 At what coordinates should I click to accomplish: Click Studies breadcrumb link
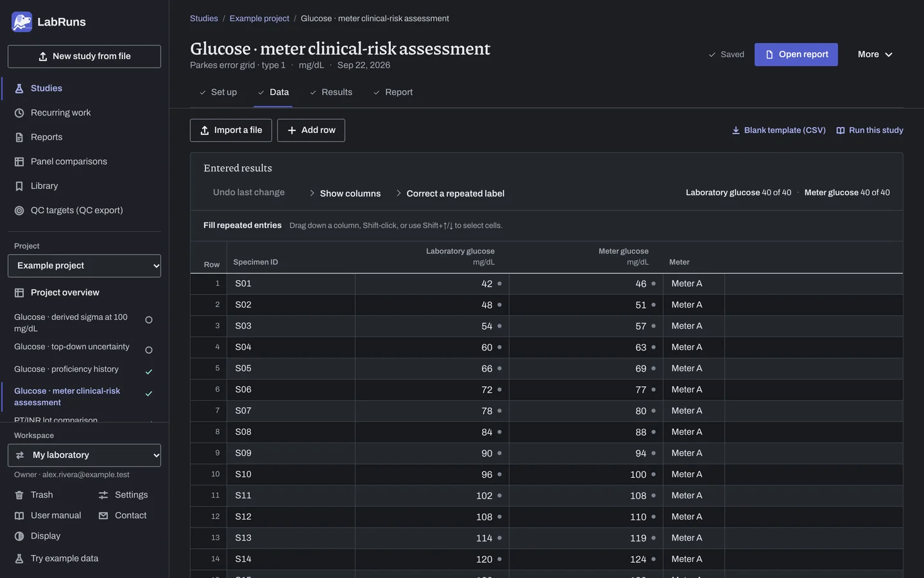tap(204, 19)
